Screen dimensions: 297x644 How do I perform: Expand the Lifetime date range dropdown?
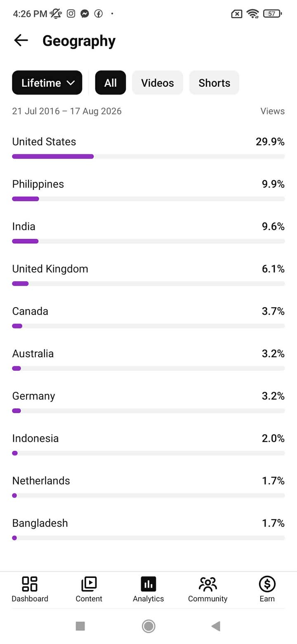pos(47,83)
